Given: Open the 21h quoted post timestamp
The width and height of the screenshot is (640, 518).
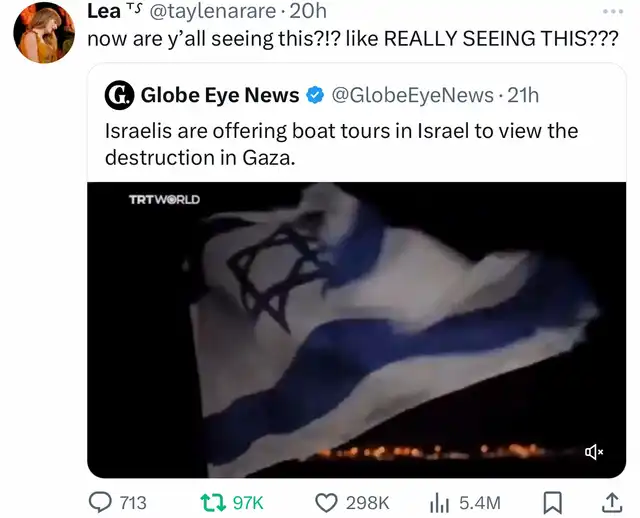Looking at the screenshot, I should point(523,96).
